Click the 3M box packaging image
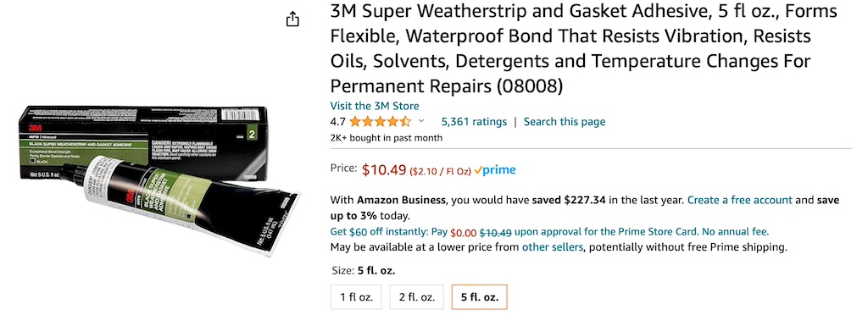Image resolution: width=868 pixels, height=315 pixels. pyautogui.click(x=144, y=142)
